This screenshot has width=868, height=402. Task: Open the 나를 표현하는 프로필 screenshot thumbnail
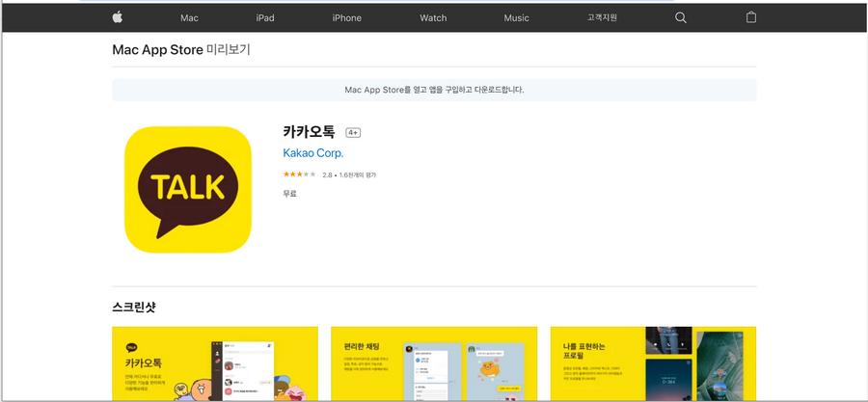pyautogui.click(x=653, y=363)
